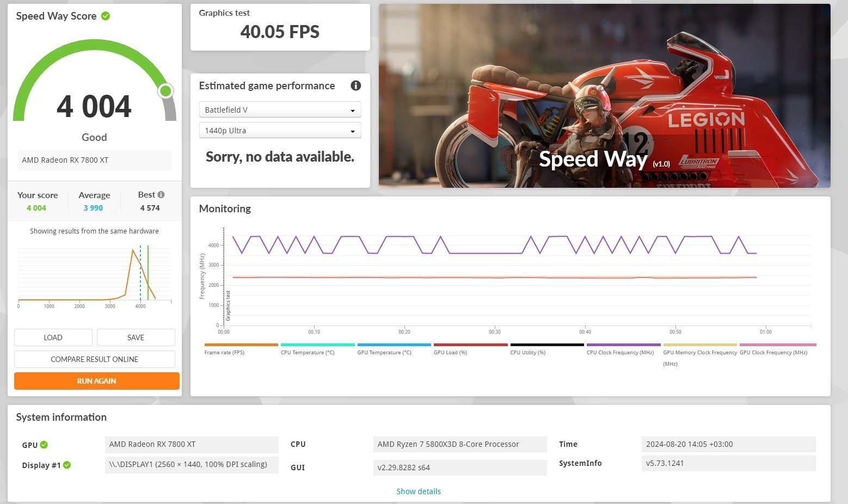Select the 40.05 FPS graphics test result
The width and height of the screenshot is (848, 504).
[280, 32]
